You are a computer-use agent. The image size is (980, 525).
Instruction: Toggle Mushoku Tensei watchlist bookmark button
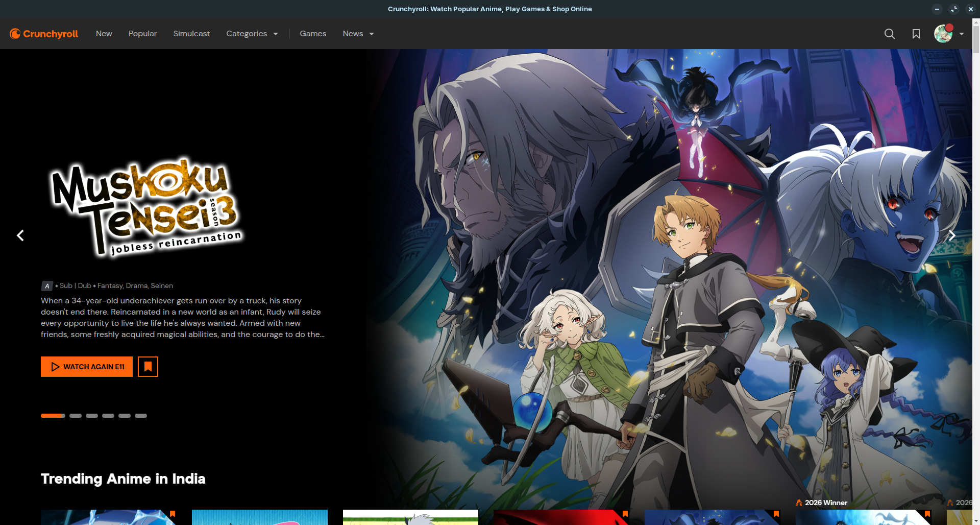[x=148, y=367]
